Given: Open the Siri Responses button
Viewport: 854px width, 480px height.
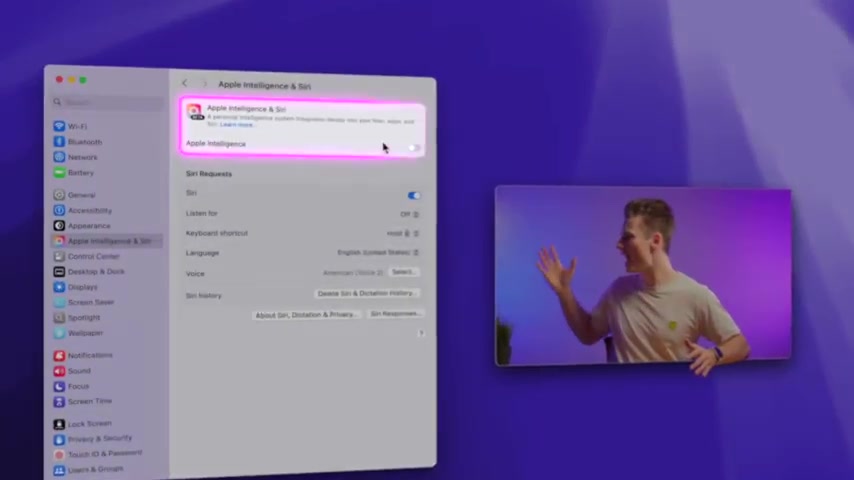Looking at the screenshot, I should pos(395,314).
